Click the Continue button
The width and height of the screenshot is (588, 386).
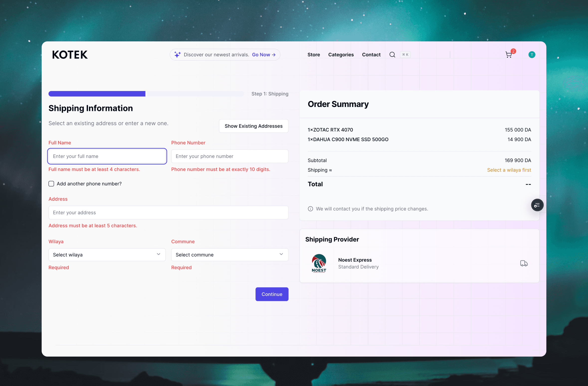[x=272, y=294]
